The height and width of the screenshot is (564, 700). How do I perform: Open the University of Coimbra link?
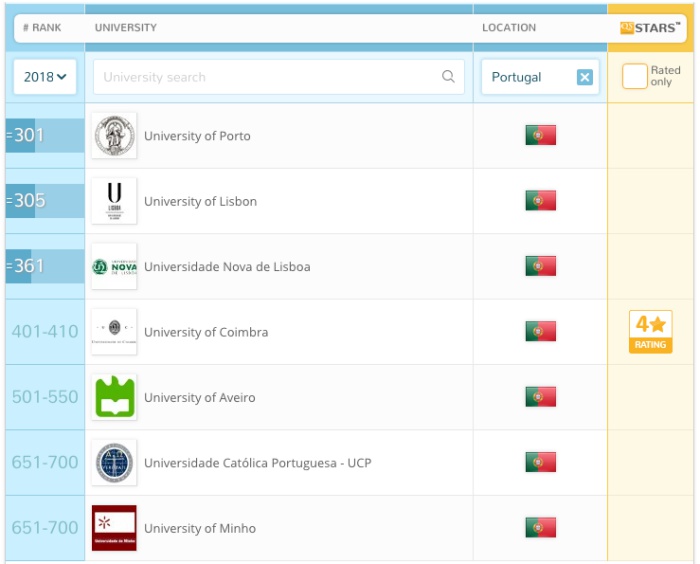206,332
